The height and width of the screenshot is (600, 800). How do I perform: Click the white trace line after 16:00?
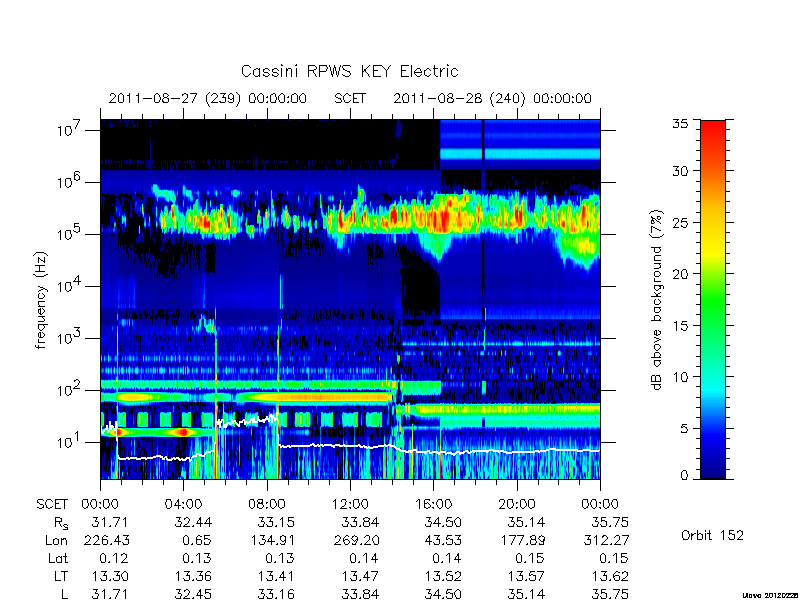(x=515, y=452)
